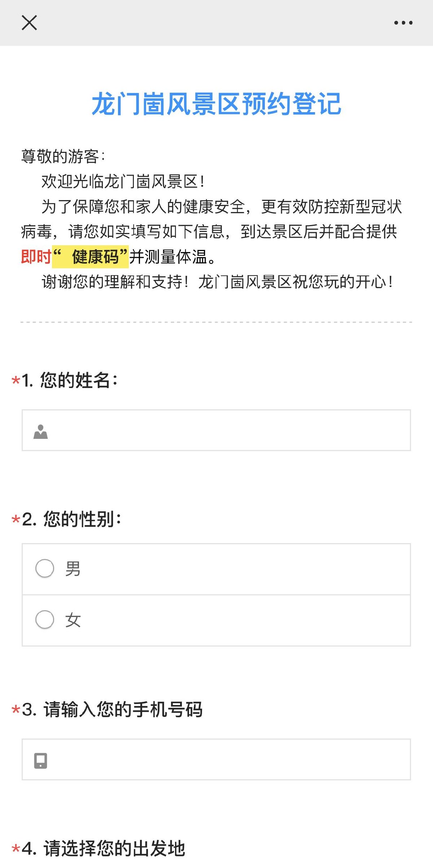Click the 男 option label text
This screenshot has width=433, height=868.
(x=73, y=569)
